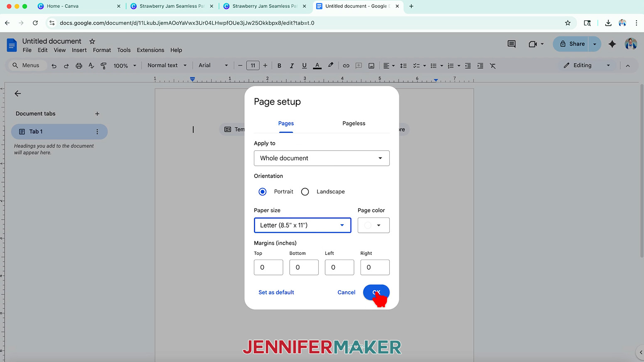Click the Top margin field
The height and width of the screenshot is (362, 644).
tap(268, 267)
